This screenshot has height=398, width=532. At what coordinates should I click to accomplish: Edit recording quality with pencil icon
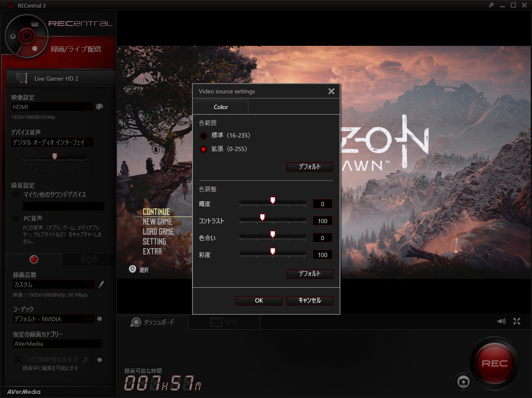pos(101,284)
